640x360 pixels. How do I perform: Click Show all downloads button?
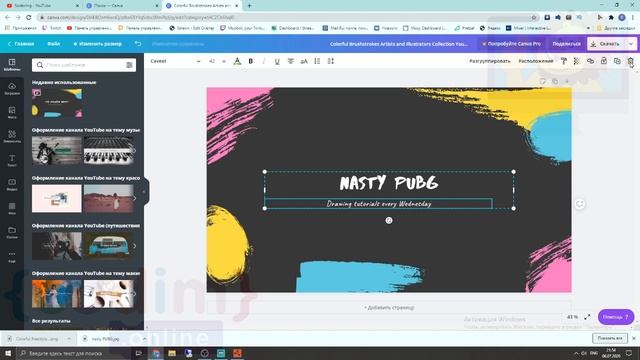(610, 338)
